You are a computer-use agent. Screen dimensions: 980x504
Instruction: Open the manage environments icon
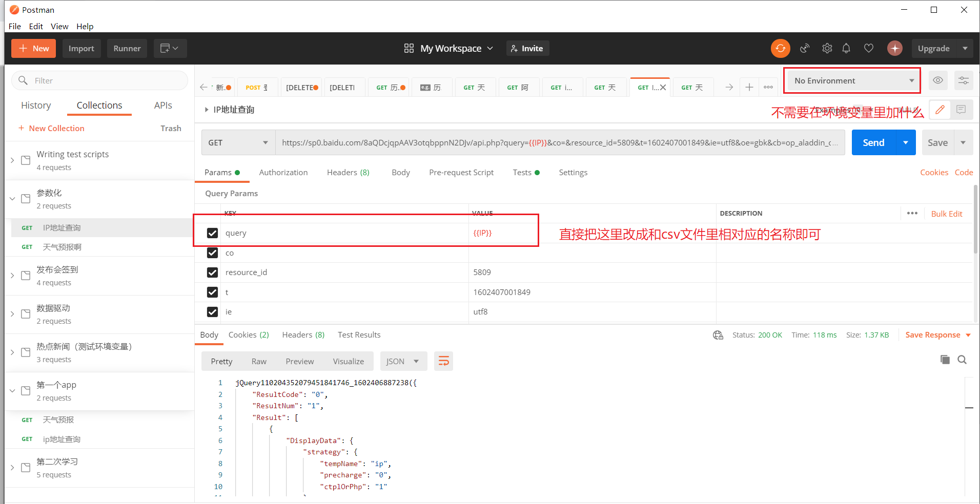tap(964, 80)
